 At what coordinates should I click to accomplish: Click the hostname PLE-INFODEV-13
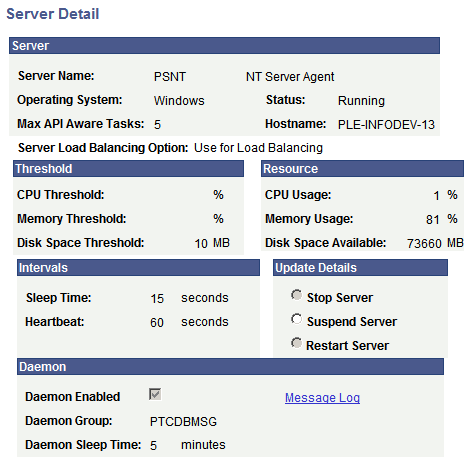(386, 125)
